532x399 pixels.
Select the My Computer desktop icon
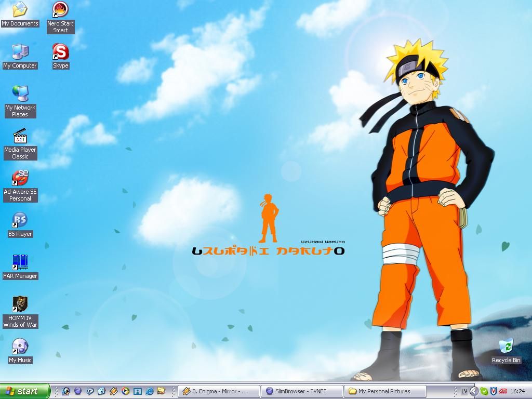point(20,56)
